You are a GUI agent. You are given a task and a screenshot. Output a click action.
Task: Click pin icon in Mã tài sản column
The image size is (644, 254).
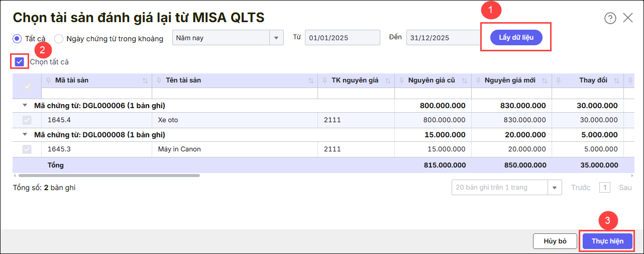tap(48, 80)
